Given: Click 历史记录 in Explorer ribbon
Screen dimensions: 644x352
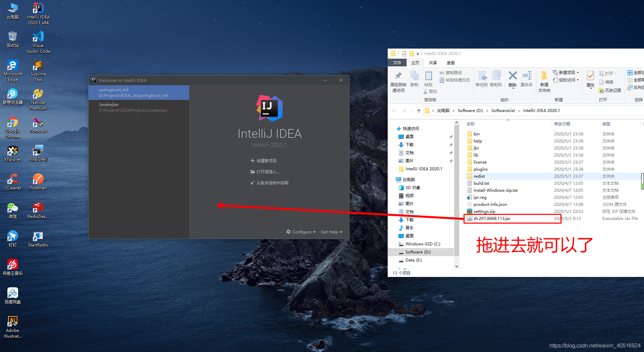Looking at the screenshot, I should (x=610, y=91).
